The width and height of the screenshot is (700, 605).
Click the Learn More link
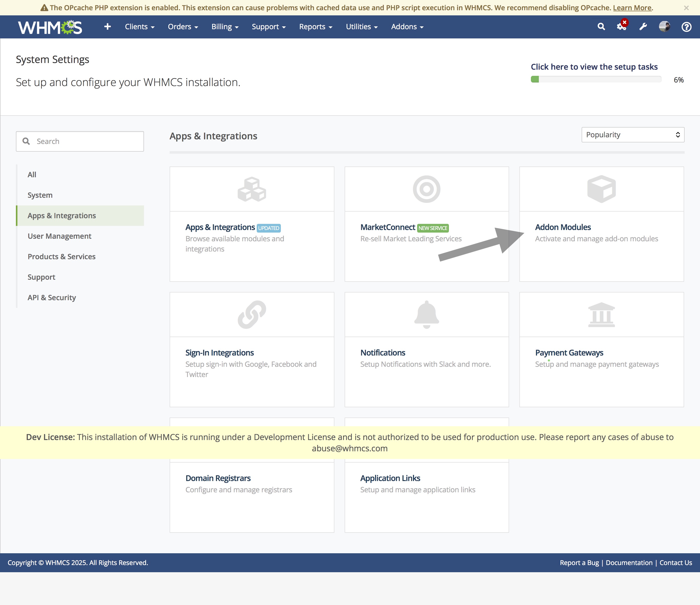coord(632,8)
